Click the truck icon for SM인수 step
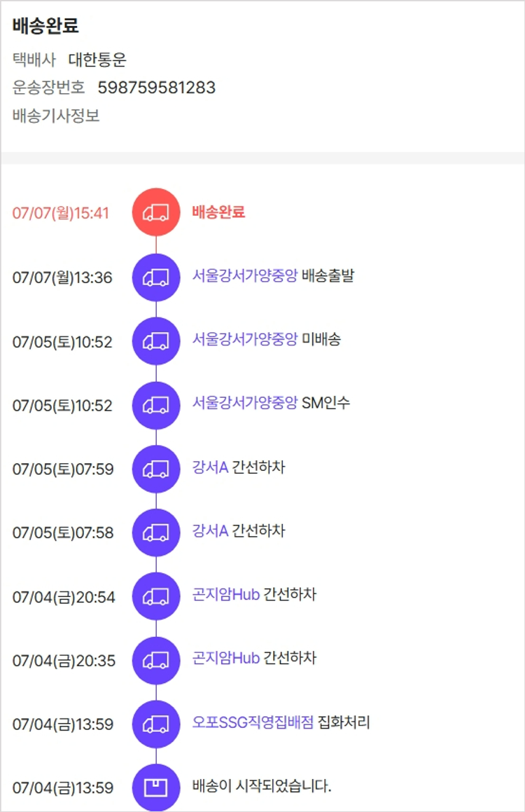 click(156, 405)
